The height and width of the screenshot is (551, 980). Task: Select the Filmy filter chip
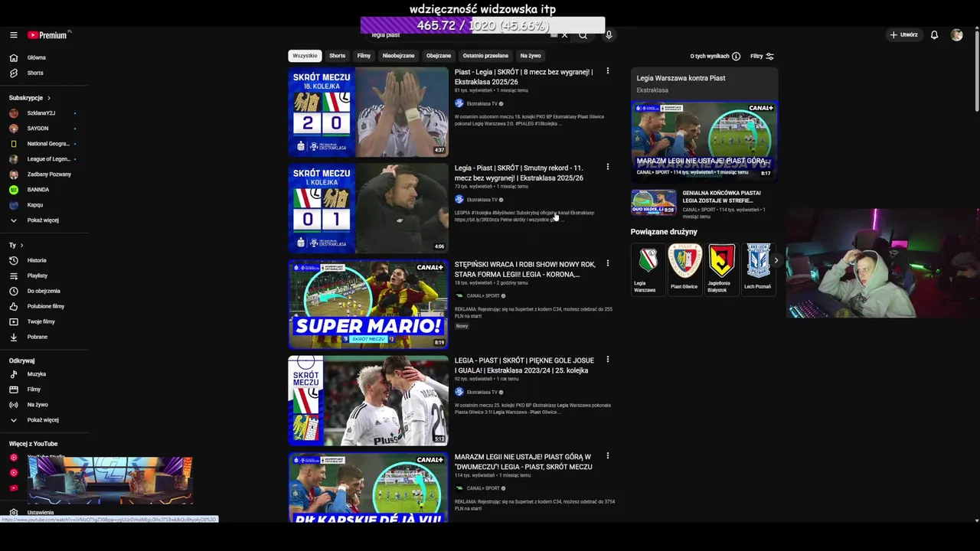[364, 56]
